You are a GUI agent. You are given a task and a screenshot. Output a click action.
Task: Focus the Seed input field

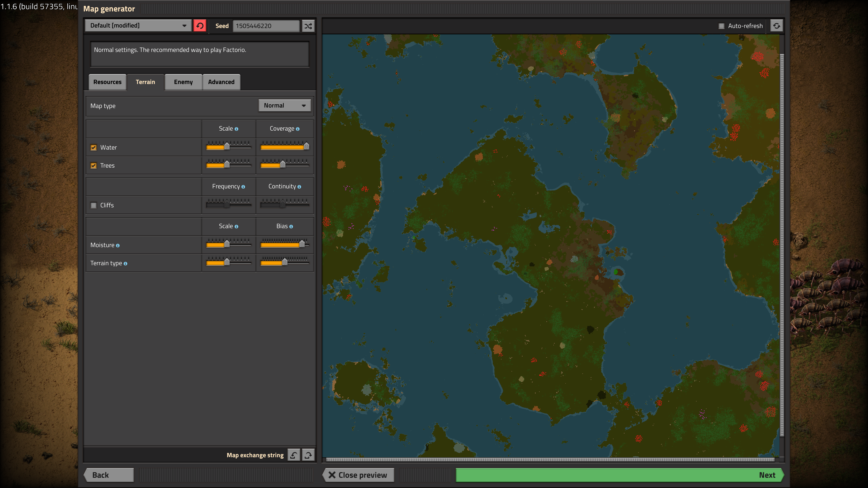click(266, 26)
